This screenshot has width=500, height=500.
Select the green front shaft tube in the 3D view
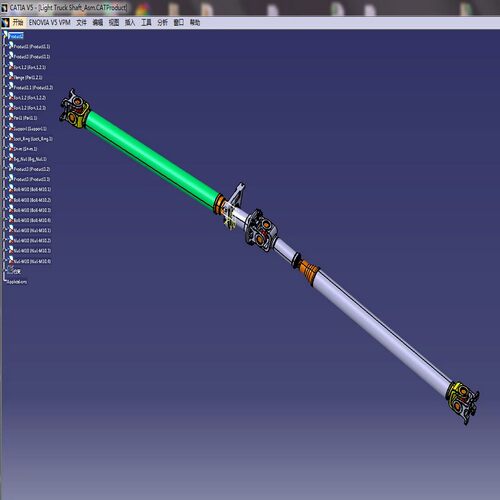pos(152,160)
